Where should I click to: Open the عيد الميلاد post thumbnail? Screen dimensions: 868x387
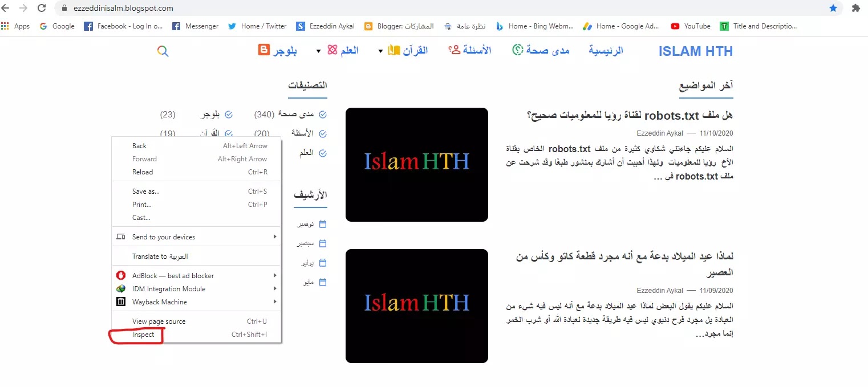[x=417, y=306]
